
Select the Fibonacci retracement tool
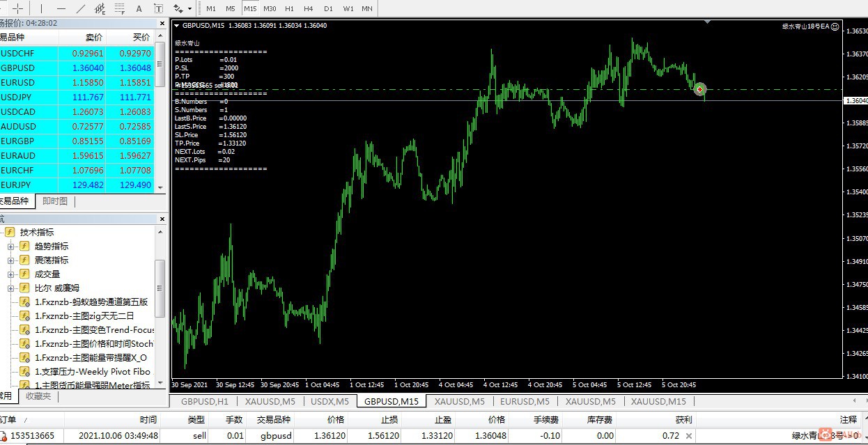pyautogui.click(x=120, y=8)
